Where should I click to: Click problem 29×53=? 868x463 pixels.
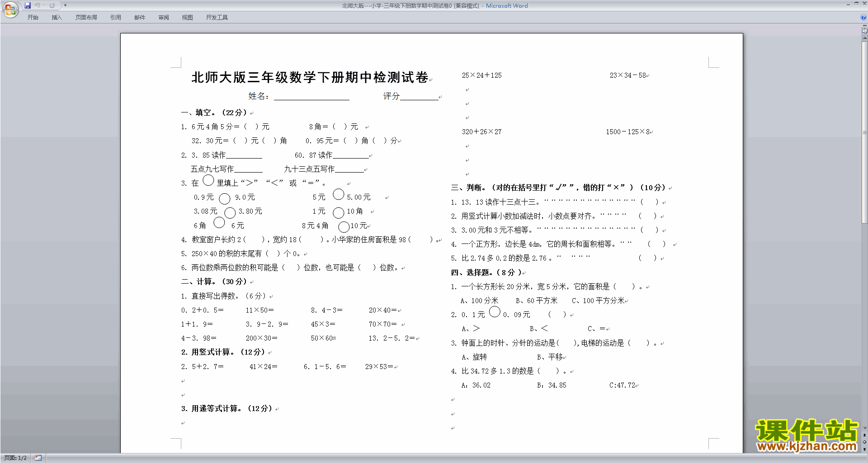point(379,367)
